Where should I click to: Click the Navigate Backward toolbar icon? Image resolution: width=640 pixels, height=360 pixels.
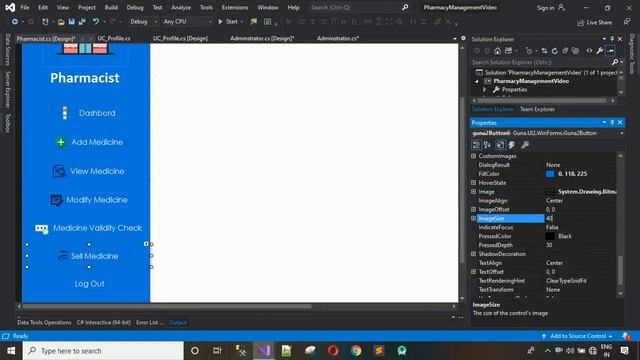[15, 22]
